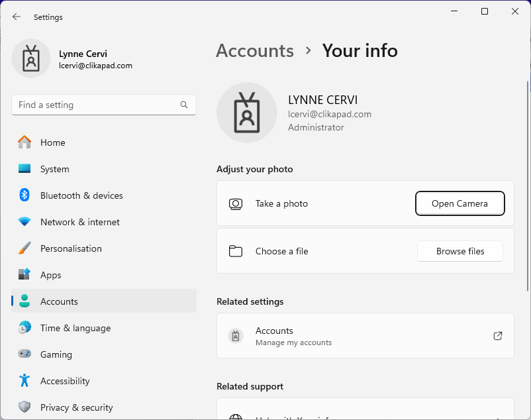Click the Related settings heading

pos(250,301)
